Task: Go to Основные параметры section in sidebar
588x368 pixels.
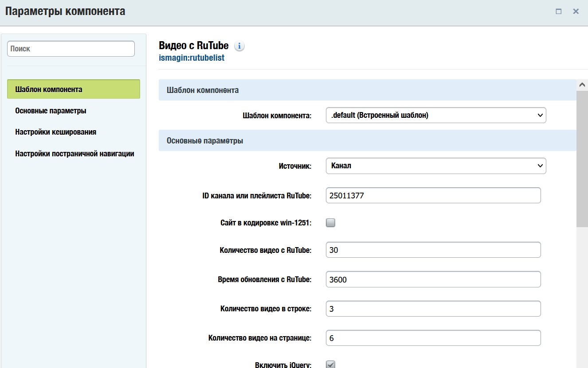Action: [x=51, y=111]
